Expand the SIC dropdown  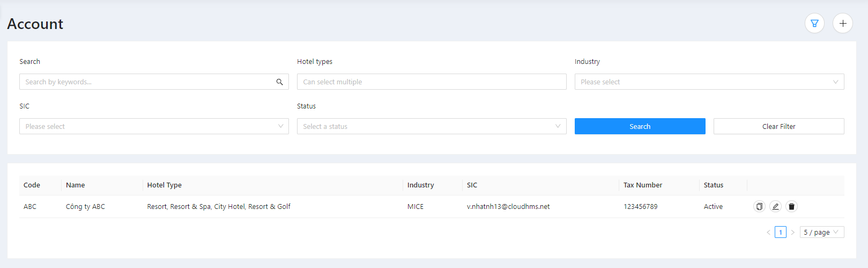(154, 127)
